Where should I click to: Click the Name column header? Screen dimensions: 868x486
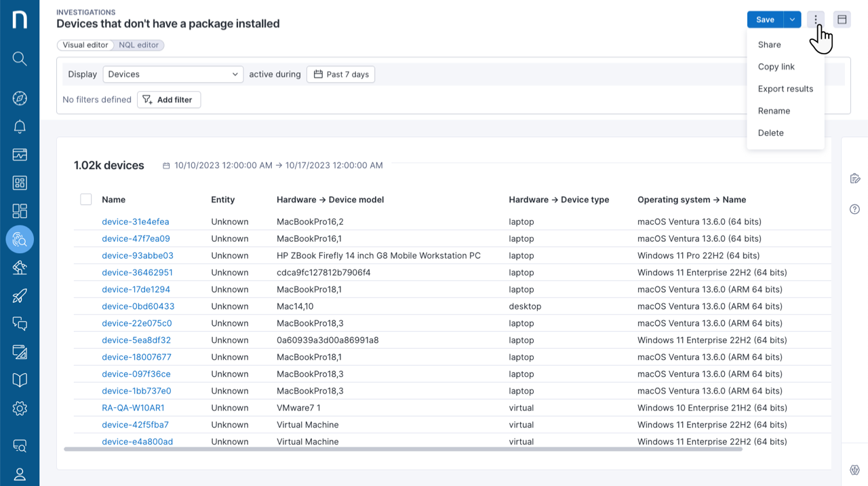coord(113,200)
